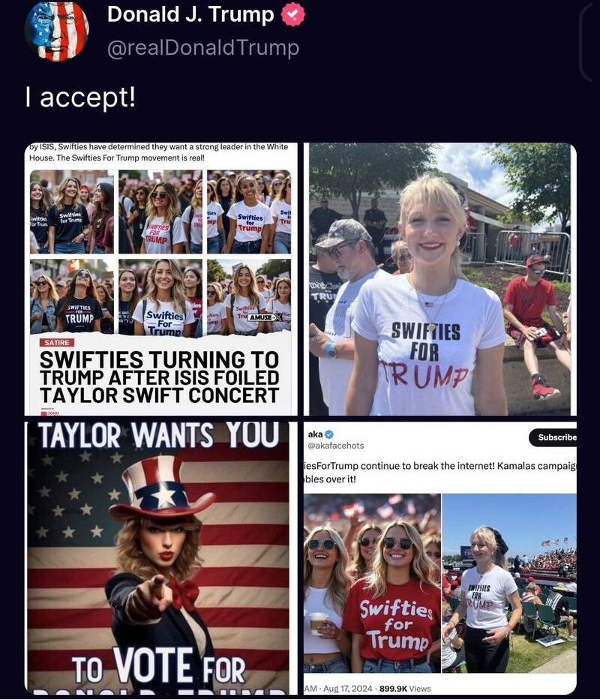Click the Donald J. Trump display name
This screenshot has height=700, width=600.
tap(190, 14)
